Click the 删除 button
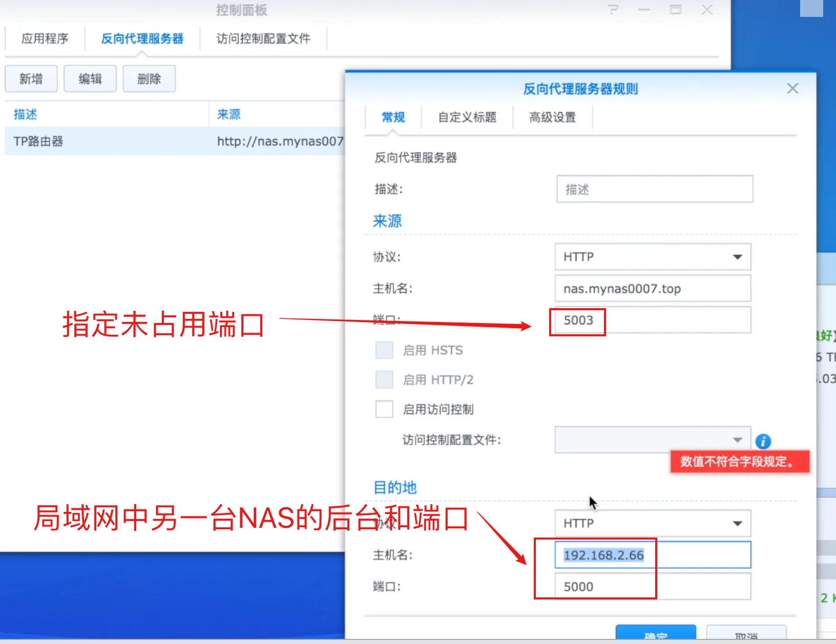 (x=149, y=78)
